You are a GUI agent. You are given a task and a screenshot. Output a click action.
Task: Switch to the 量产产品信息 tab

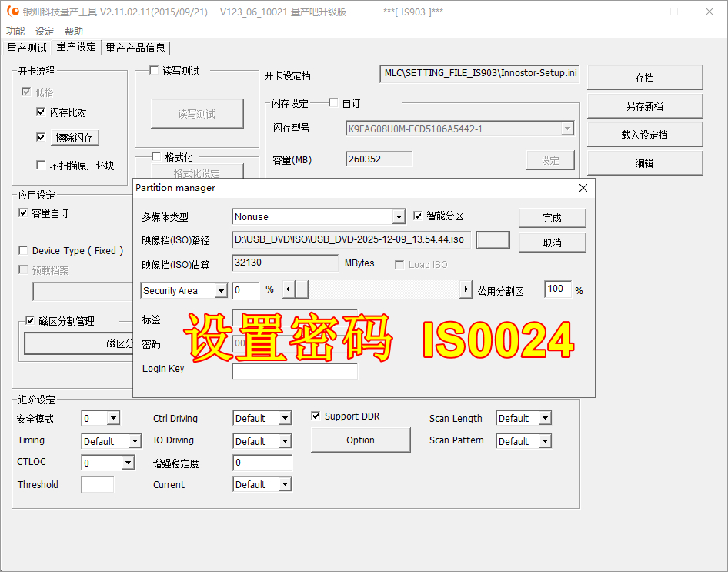coord(135,47)
